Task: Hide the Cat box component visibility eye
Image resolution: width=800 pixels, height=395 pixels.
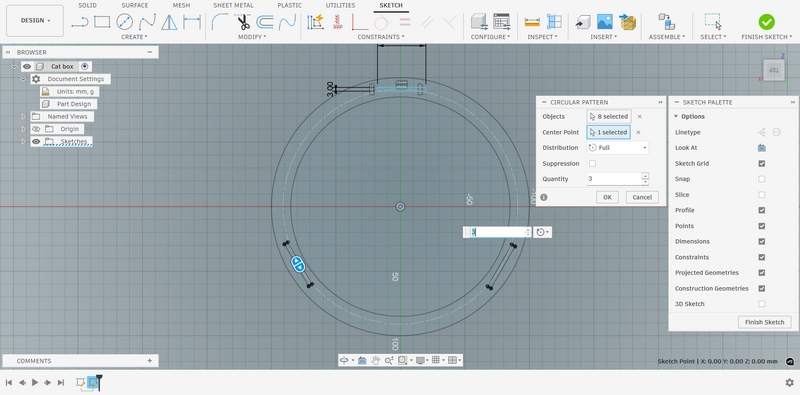Action: 27,66
